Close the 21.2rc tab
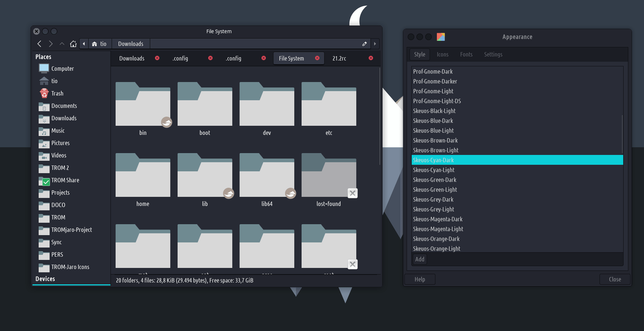This screenshot has height=331, width=644. coord(371,58)
